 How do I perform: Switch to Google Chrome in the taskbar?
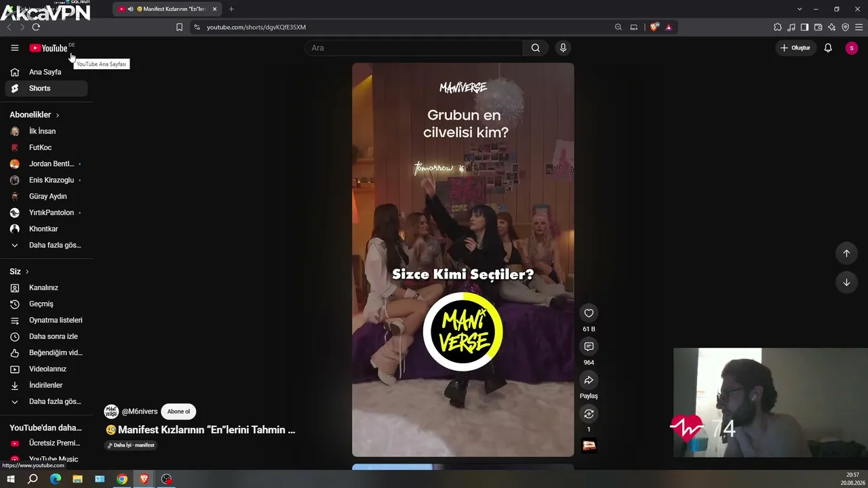[122, 479]
